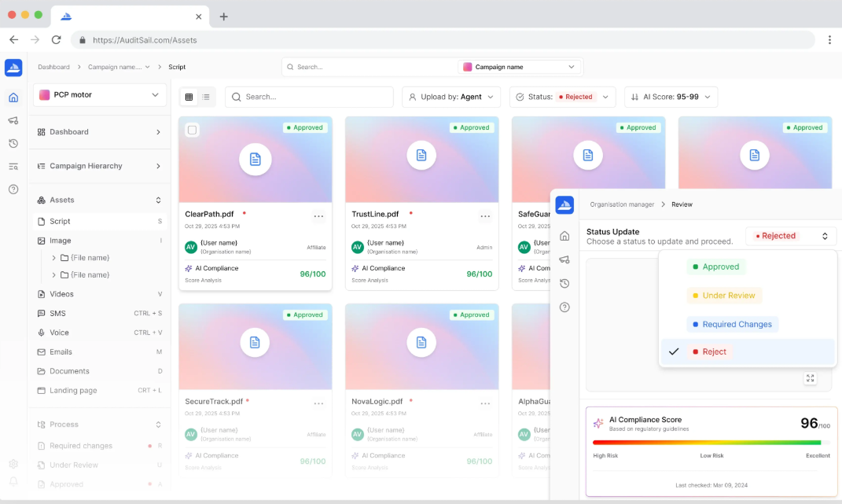Select Required Changes from status menu
842x504 pixels.
pos(732,324)
